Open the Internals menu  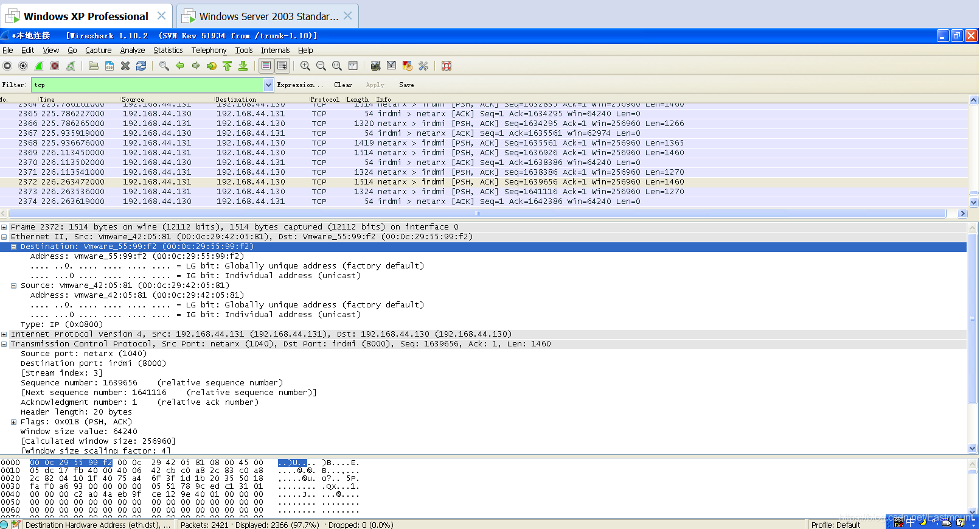[276, 51]
